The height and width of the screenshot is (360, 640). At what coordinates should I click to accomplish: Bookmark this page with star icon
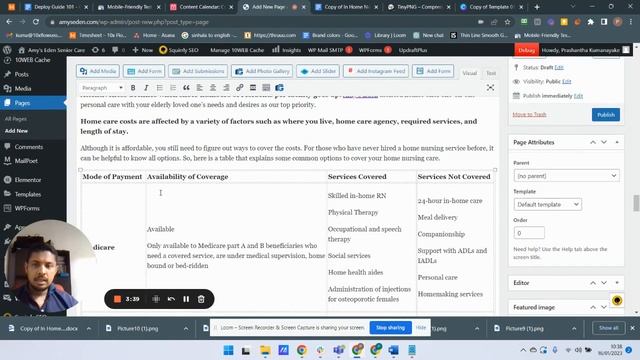507,22
